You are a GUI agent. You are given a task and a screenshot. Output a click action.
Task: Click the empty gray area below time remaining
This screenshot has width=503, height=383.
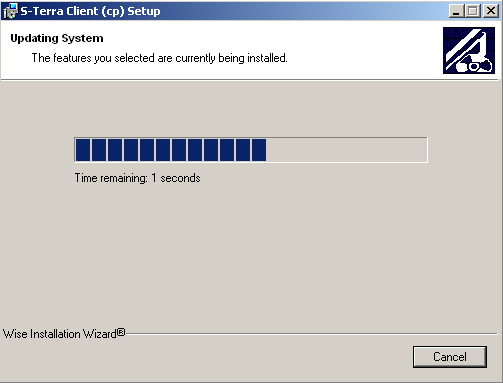pos(250,253)
